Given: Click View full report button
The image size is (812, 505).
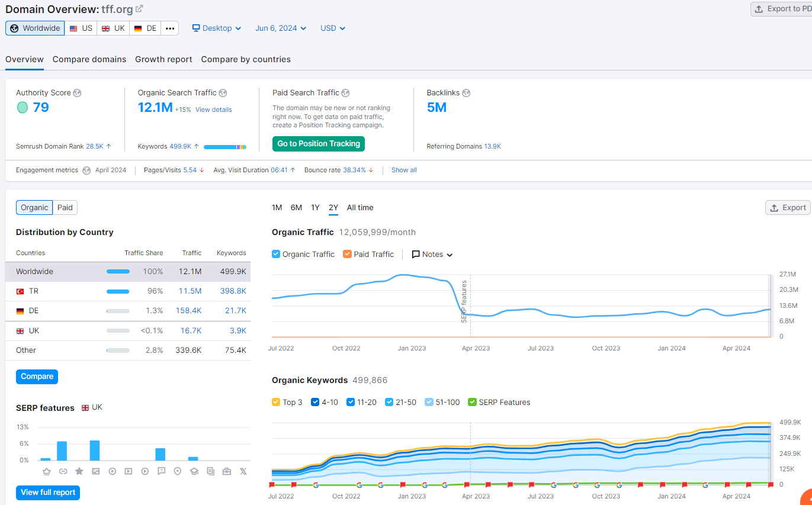Looking at the screenshot, I should [x=48, y=493].
